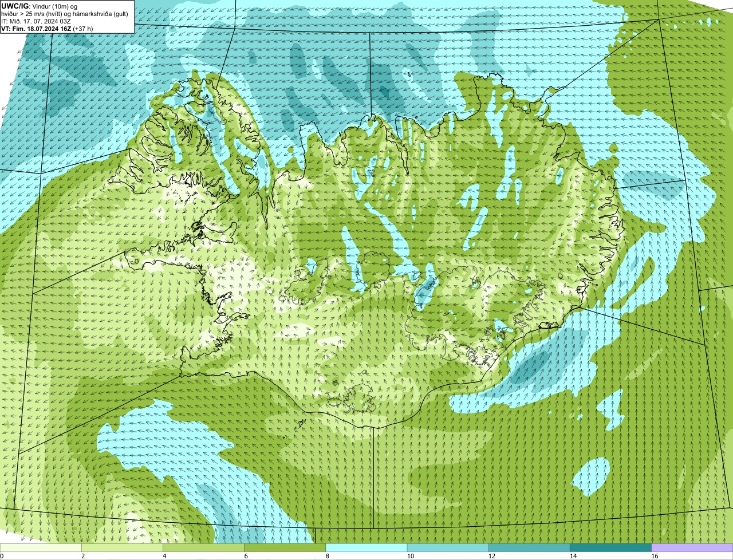Click the legend scale label "12"

(492, 556)
